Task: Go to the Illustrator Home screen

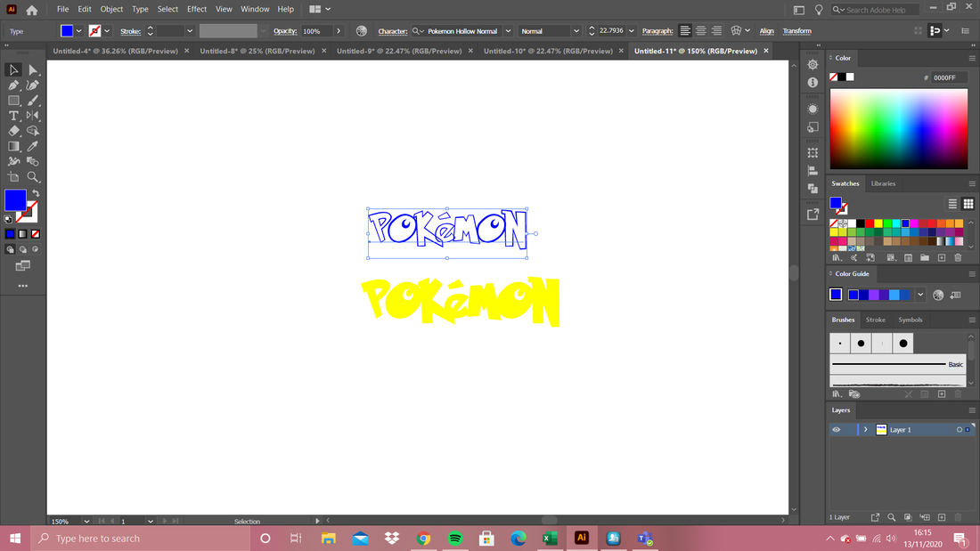Action: tap(32, 10)
